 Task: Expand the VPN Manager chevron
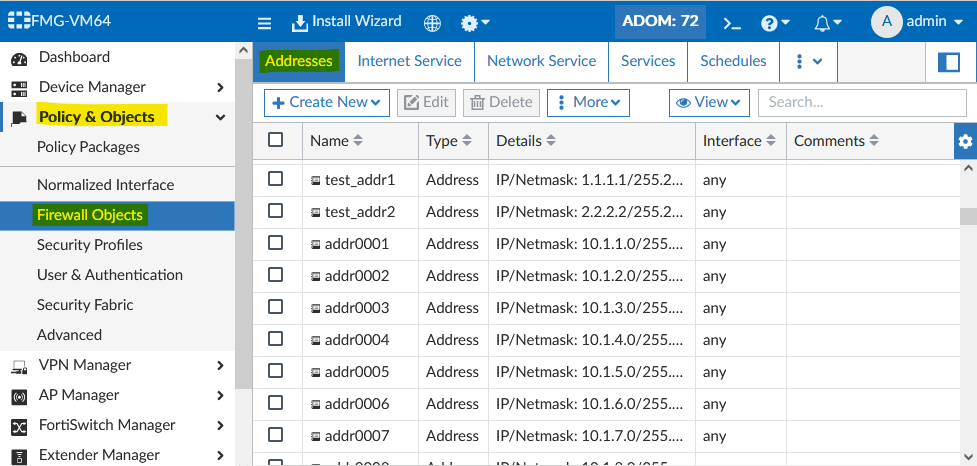tap(220, 366)
